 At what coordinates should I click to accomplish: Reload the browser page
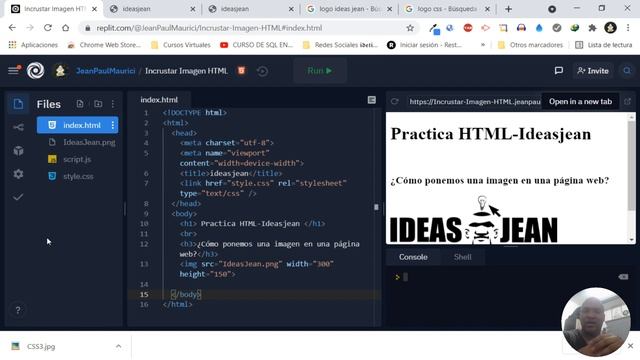48,28
